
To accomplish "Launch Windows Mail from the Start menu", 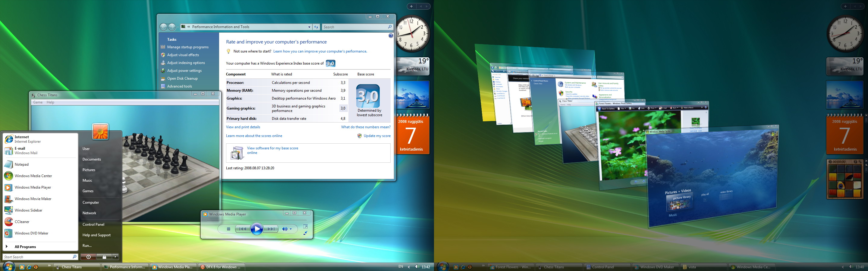I will [40, 151].
